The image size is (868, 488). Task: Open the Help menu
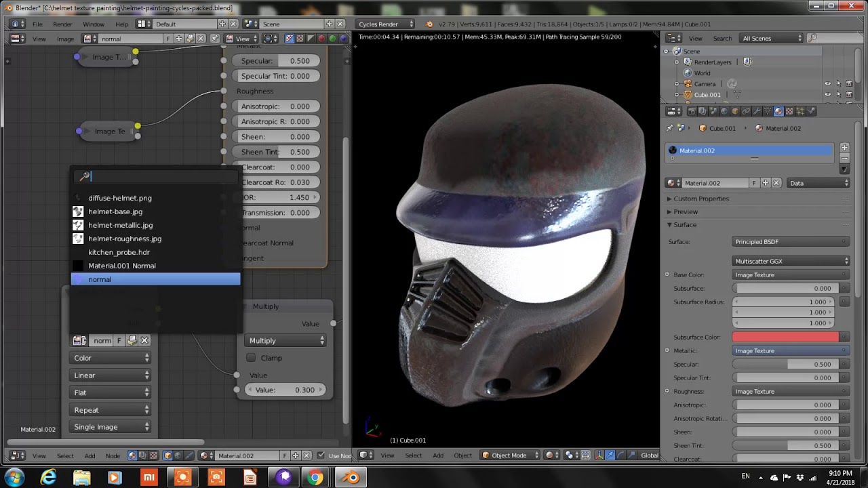121,24
